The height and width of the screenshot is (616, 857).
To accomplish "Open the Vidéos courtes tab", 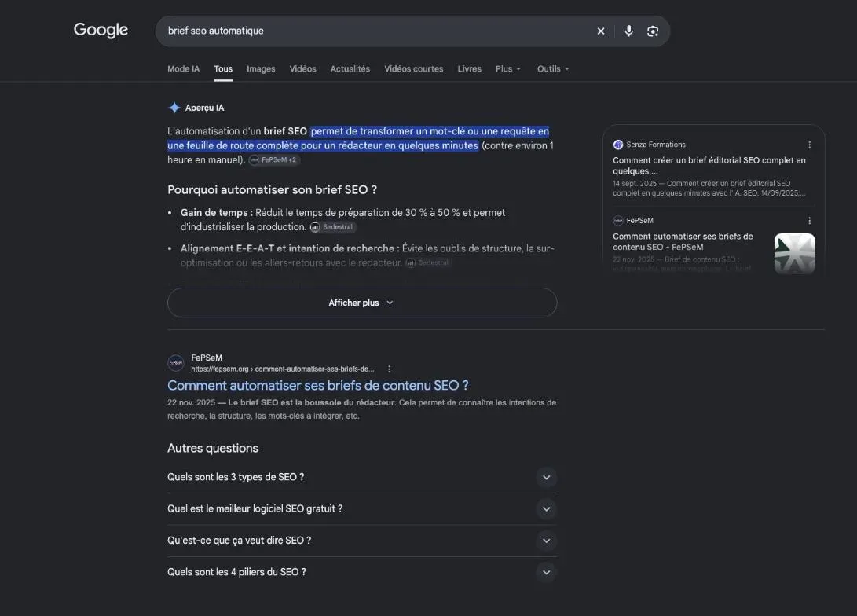I will click(414, 69).
